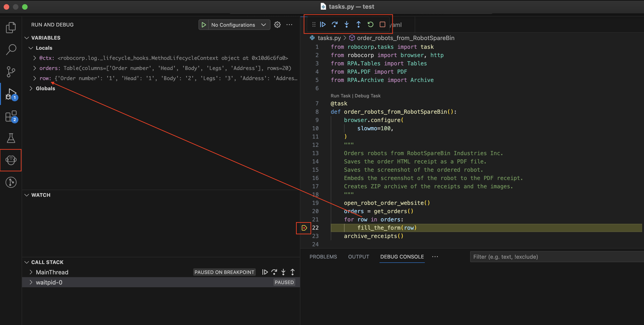Image resolution: width=644 pixels, height=325 pixels.
Task: Click the PAUSED label on waitpid-0
Action: 284,282
